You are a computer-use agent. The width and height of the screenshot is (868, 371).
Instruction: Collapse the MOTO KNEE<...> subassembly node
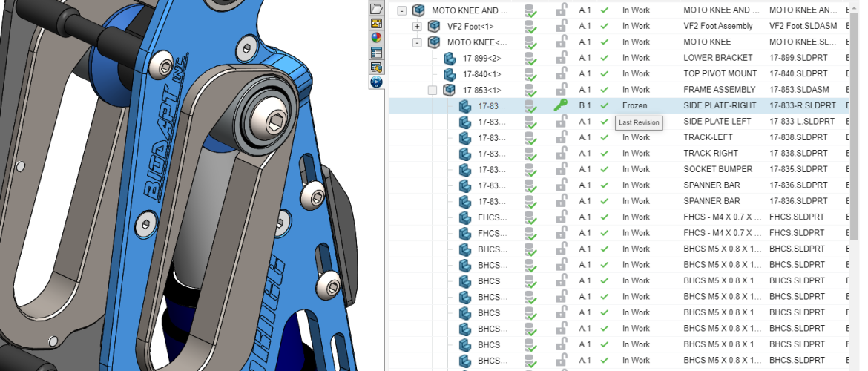pyautogui.click(x=417, y=42)
